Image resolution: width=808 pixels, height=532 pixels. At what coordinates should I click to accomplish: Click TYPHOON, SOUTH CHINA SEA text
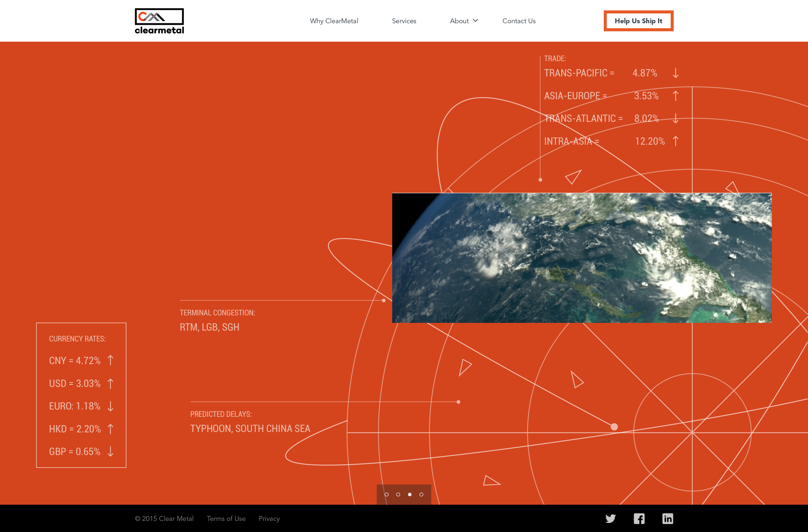[x=250, y=429]
